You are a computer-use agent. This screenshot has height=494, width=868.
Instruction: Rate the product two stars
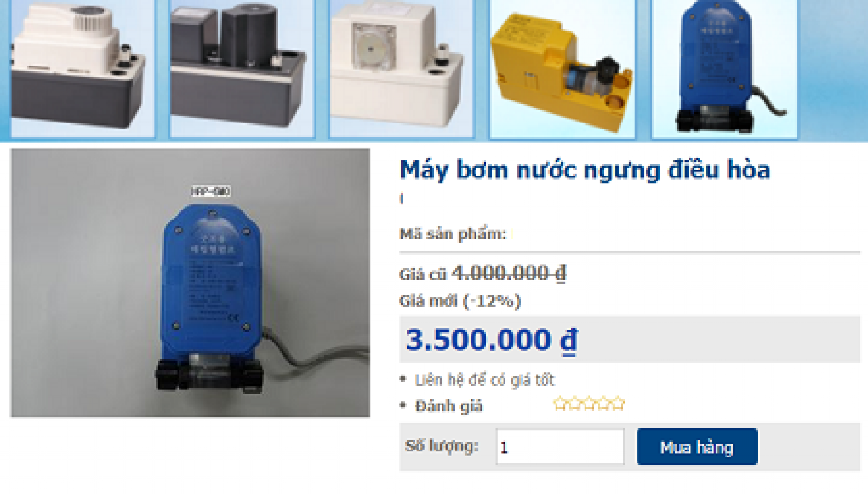(575, 404)
